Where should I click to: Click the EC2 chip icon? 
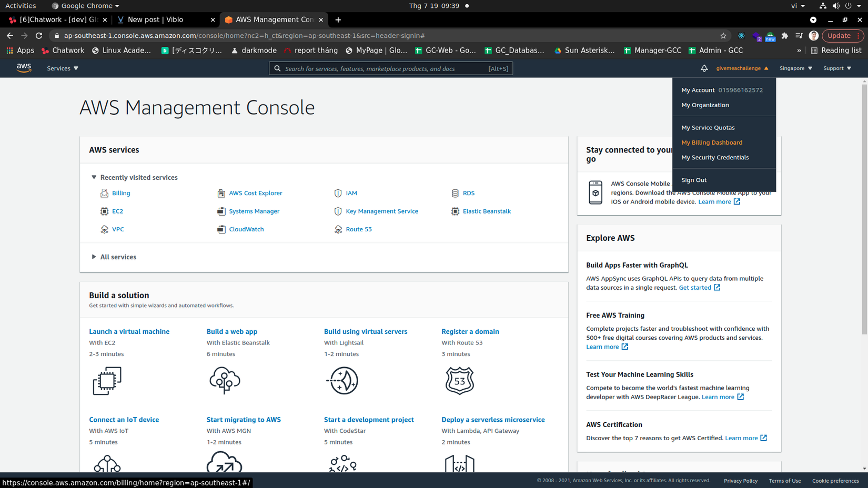tap(104, 211)
